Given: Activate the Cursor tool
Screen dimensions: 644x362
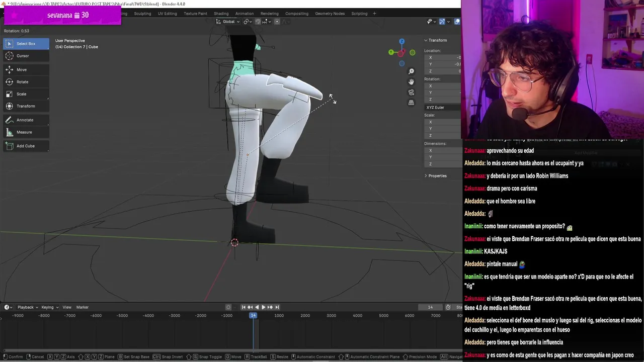Looking at the screenshot, I should point(26,56).
